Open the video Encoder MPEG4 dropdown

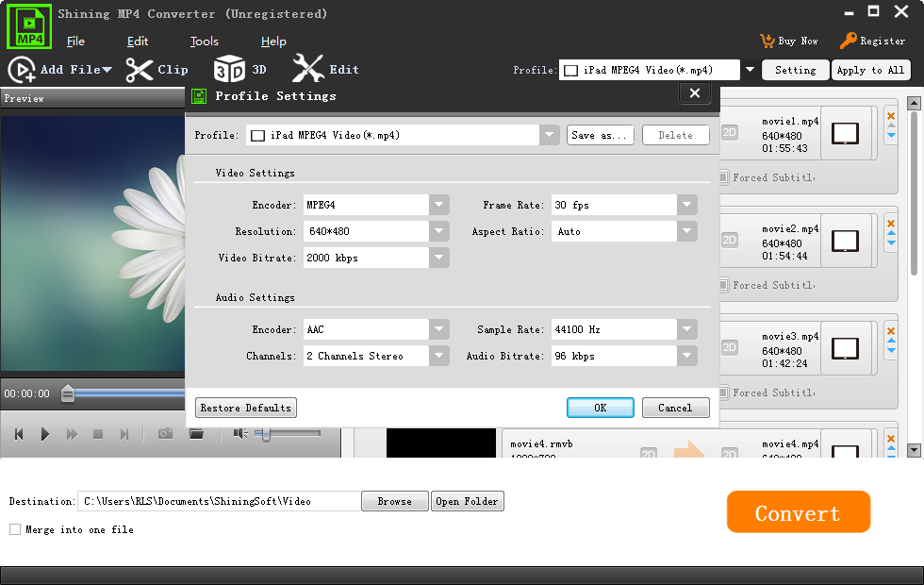[439, 206]
